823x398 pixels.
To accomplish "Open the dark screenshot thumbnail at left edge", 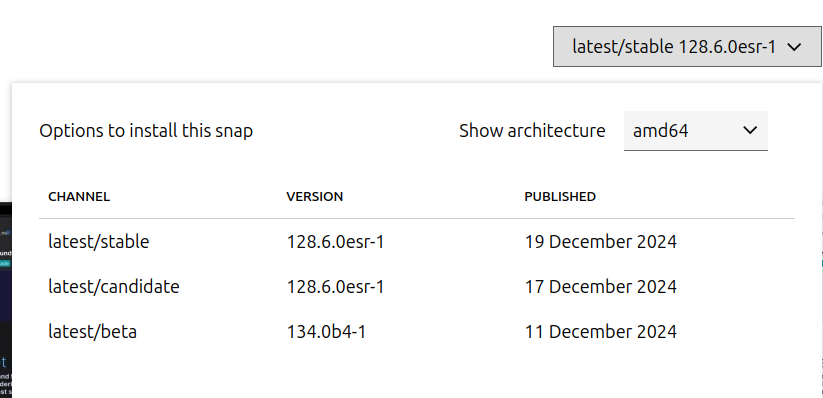I will tap(6, 299).
